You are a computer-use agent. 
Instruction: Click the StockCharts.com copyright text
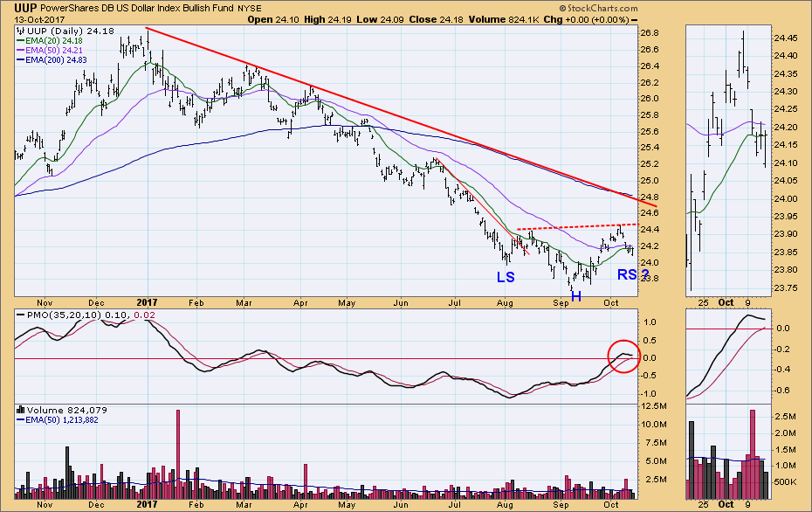point(598,8)
